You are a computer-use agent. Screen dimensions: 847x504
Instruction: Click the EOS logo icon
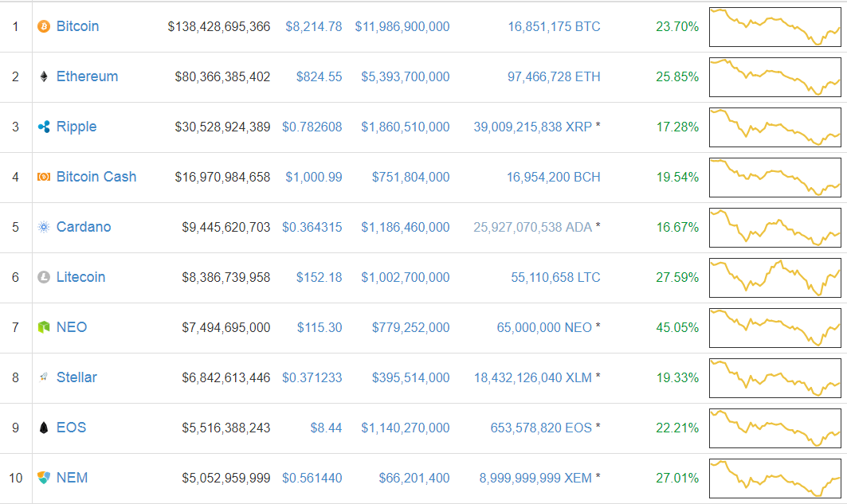44,428
